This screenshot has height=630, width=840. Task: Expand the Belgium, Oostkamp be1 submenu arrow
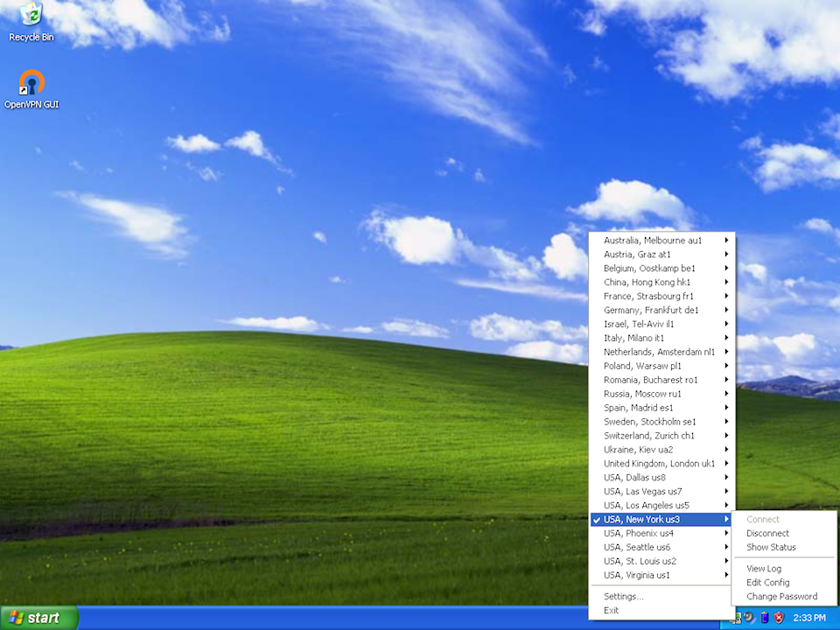pos(726,269)
